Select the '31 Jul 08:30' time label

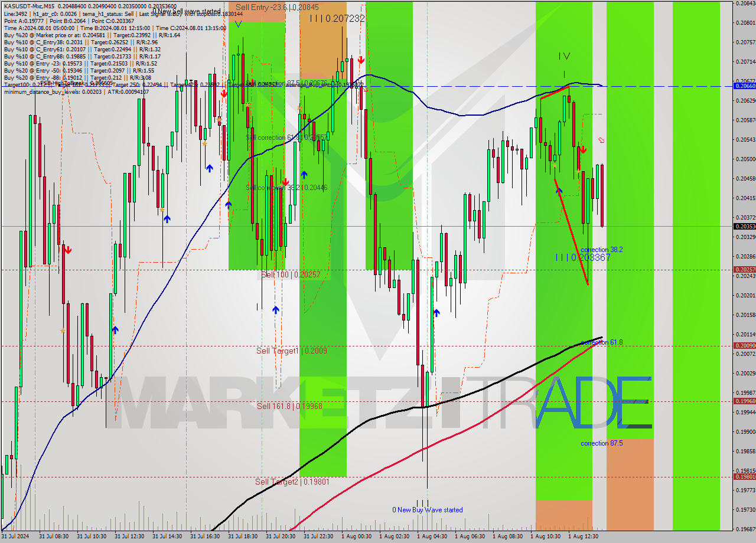53,537
